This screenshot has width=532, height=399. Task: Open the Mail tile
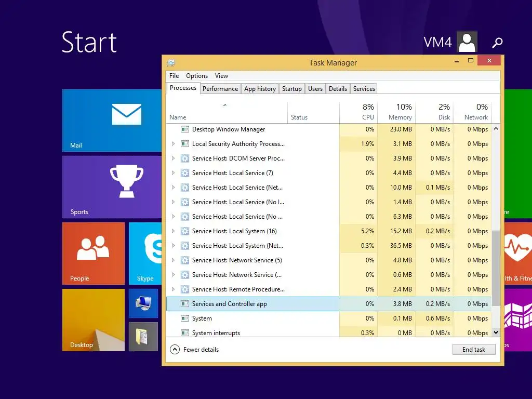[112, 120]
